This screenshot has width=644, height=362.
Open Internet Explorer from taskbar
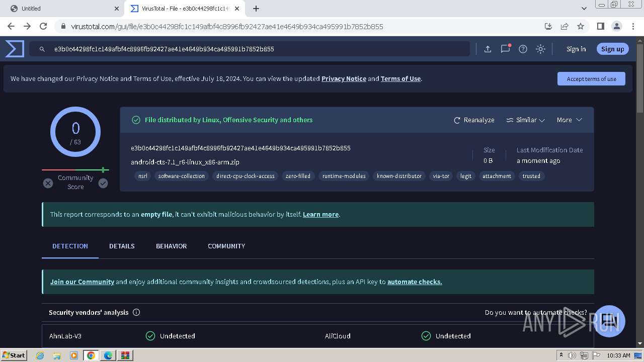tap(40, 355)
